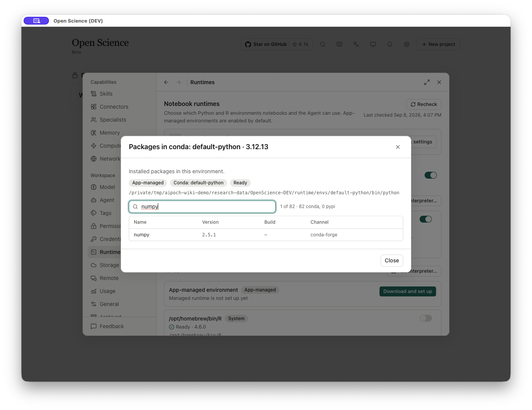Click the monitor display icon
Screen dimensions: 532x410
point(373,44)
